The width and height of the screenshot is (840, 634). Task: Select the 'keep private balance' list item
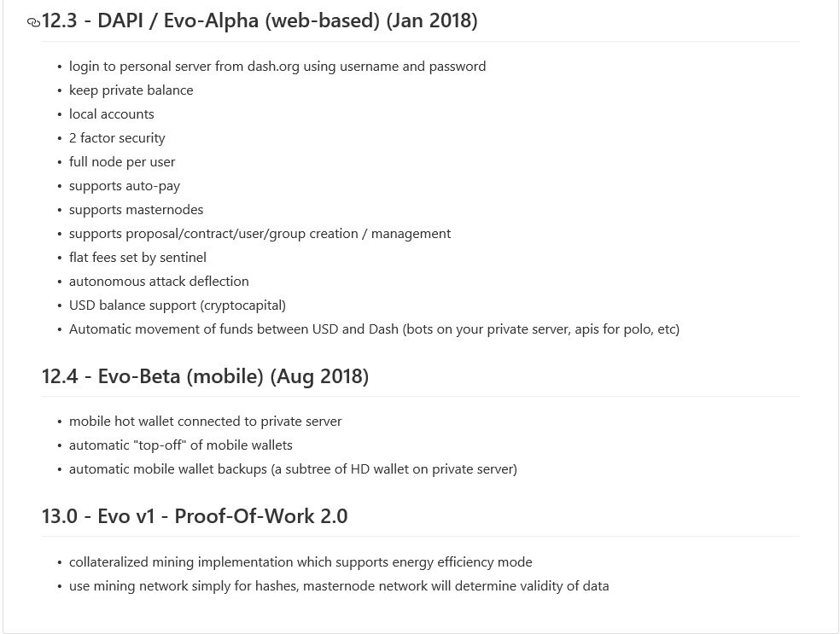[131, 90]
